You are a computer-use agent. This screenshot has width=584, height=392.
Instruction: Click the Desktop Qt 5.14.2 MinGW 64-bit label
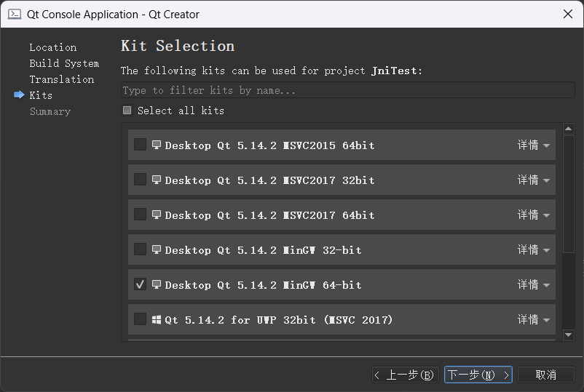[264, 285]
